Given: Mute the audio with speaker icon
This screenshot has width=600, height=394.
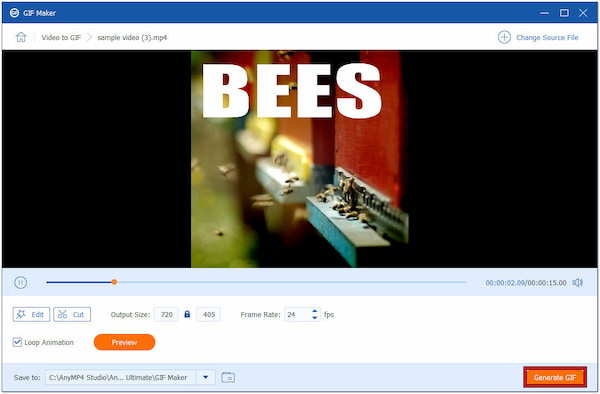Looking at the screenshot, I should coord(577,283).
